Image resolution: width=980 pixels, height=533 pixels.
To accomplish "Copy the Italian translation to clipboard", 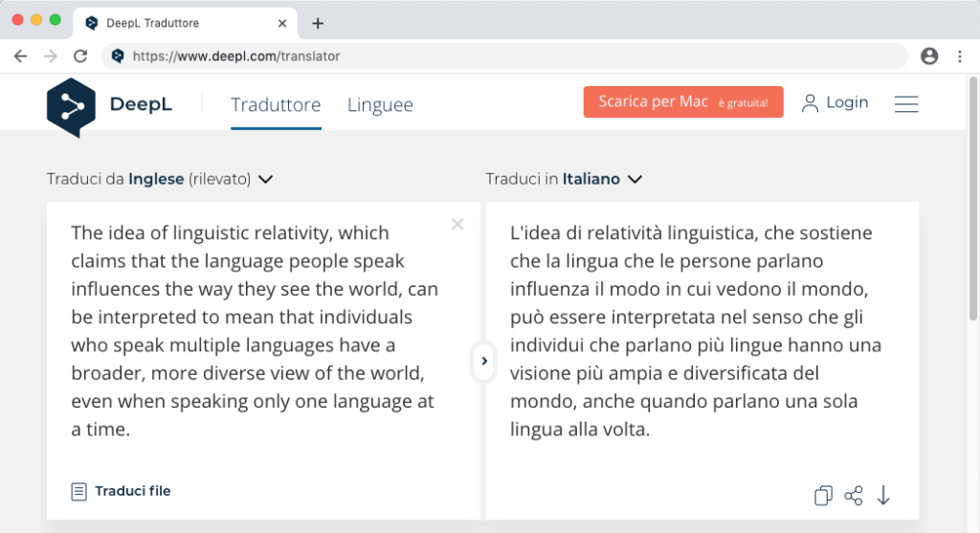I will 823,496.
